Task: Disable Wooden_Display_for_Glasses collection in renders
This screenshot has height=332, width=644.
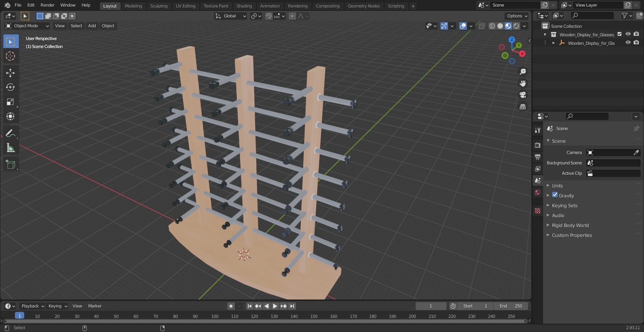Action: pyautogui.click(x=636, y=34)
